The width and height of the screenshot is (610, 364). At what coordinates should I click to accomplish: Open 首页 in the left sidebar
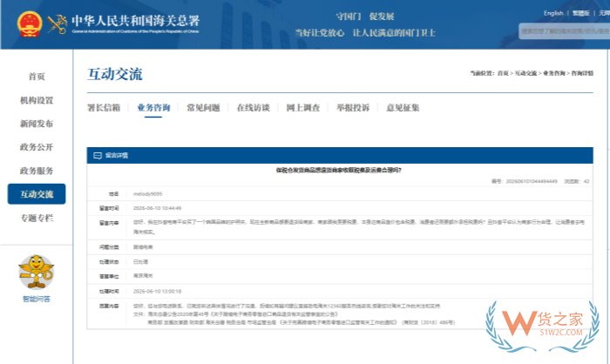tap(37, 77)
